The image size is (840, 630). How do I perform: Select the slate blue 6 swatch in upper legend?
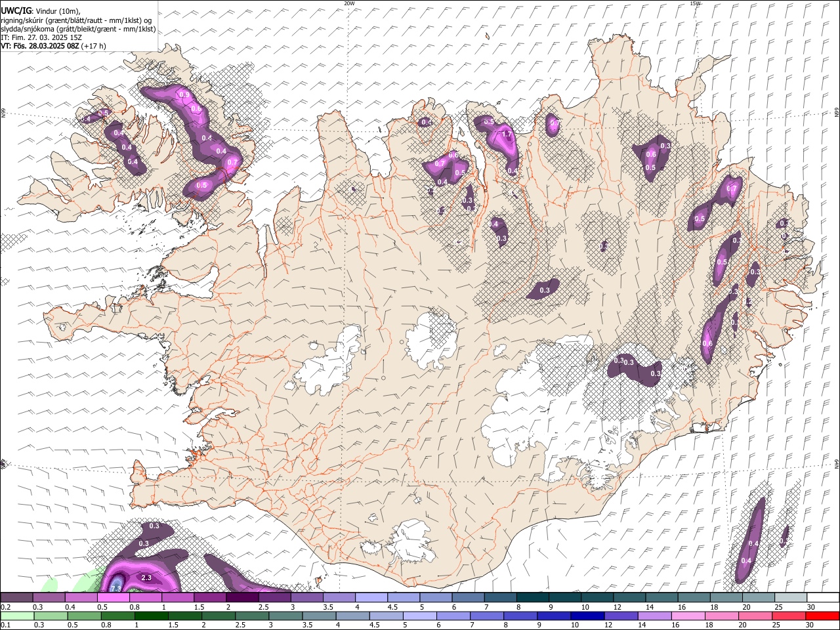pyautogui.click(x=469, y=598)
